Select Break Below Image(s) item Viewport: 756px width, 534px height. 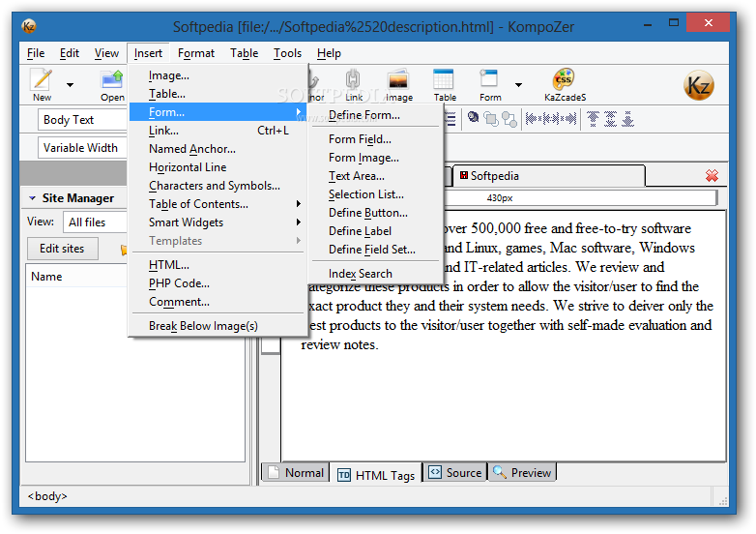pyautogui.click(x=218, y=326)
